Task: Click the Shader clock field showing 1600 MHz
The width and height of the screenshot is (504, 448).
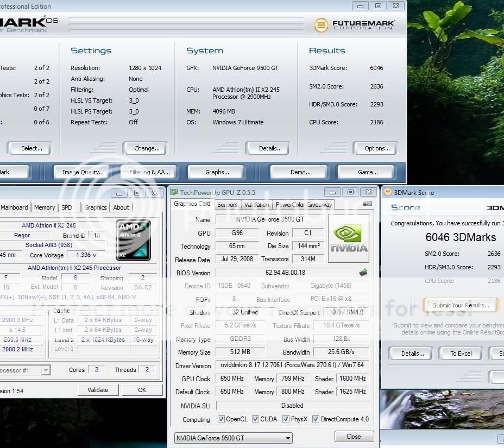Action: [353, 378]
